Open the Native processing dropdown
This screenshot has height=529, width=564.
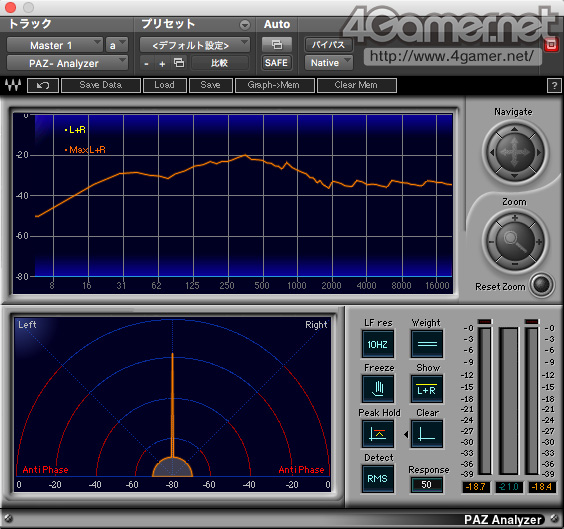point(328,63)
